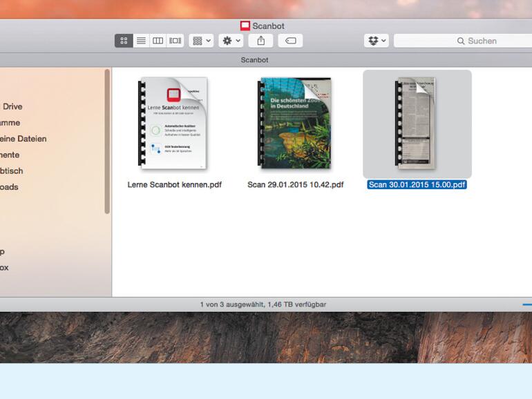Select the Scan 30.01.2015 15.00.pdf thumbnail
This screenshot has width=532, height=399.
click(416, 124)
